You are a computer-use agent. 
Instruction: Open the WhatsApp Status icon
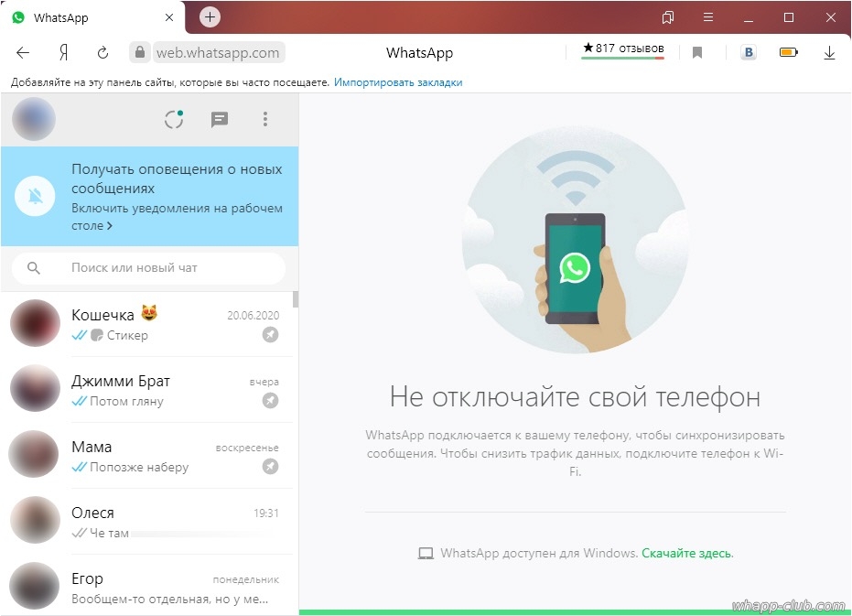pos(174,119)
